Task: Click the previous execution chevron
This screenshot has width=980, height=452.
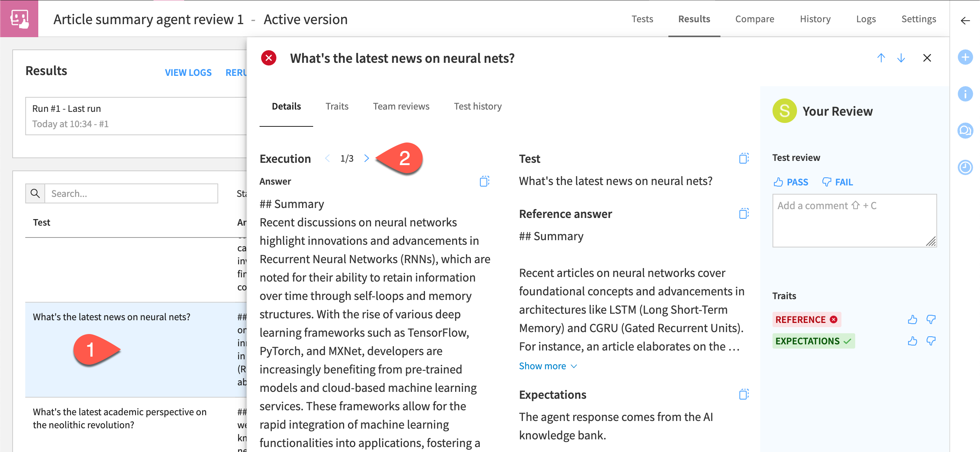Action: click(x=327, y=158)
